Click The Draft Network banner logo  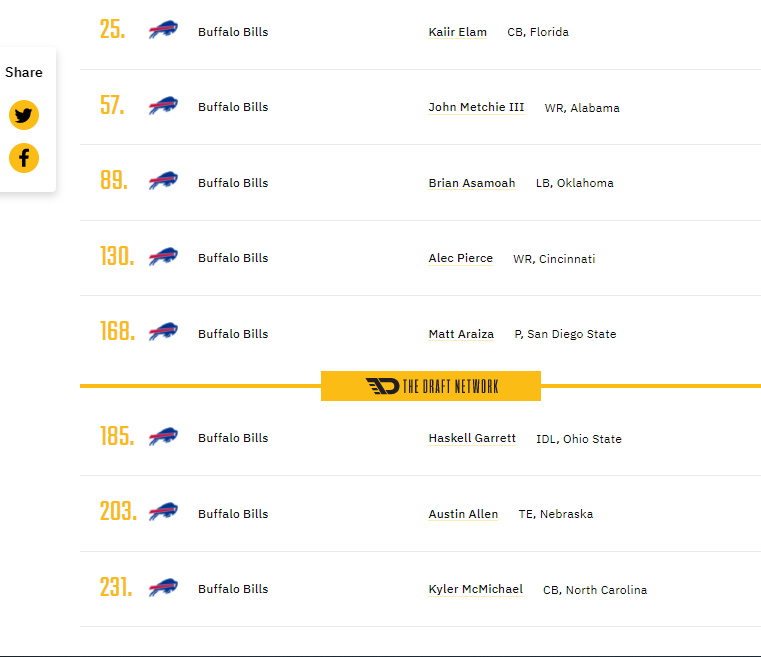(431, 386)
